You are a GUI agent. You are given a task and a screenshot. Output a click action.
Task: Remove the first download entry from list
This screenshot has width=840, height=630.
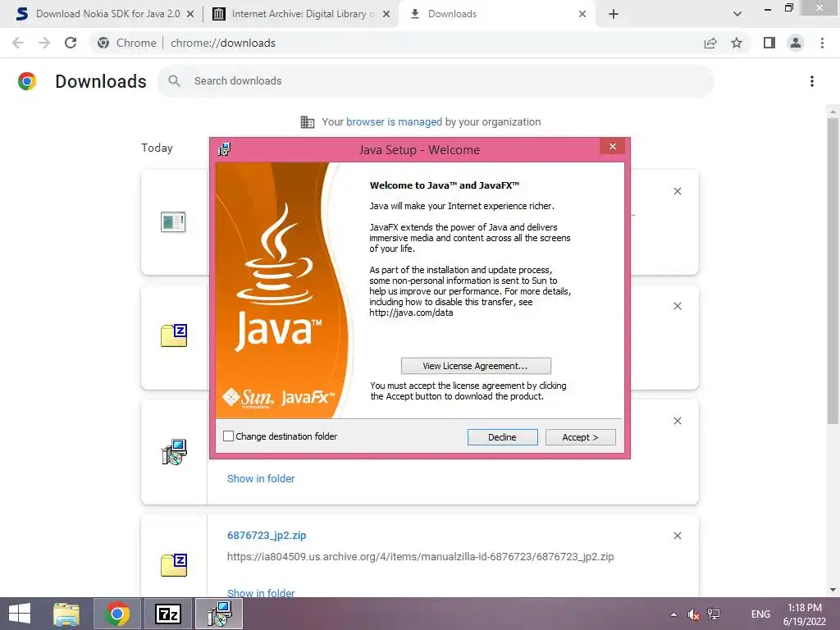(677, 191)
